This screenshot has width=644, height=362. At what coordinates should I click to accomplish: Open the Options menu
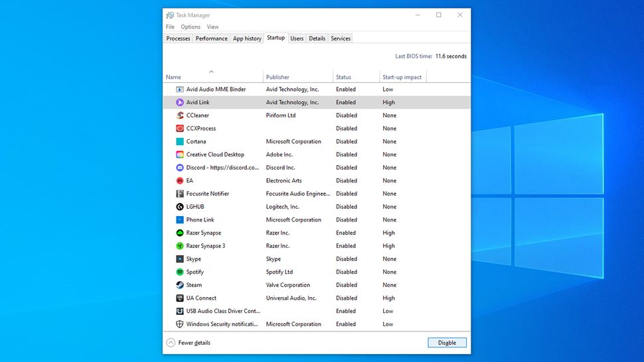pos(191,27)
